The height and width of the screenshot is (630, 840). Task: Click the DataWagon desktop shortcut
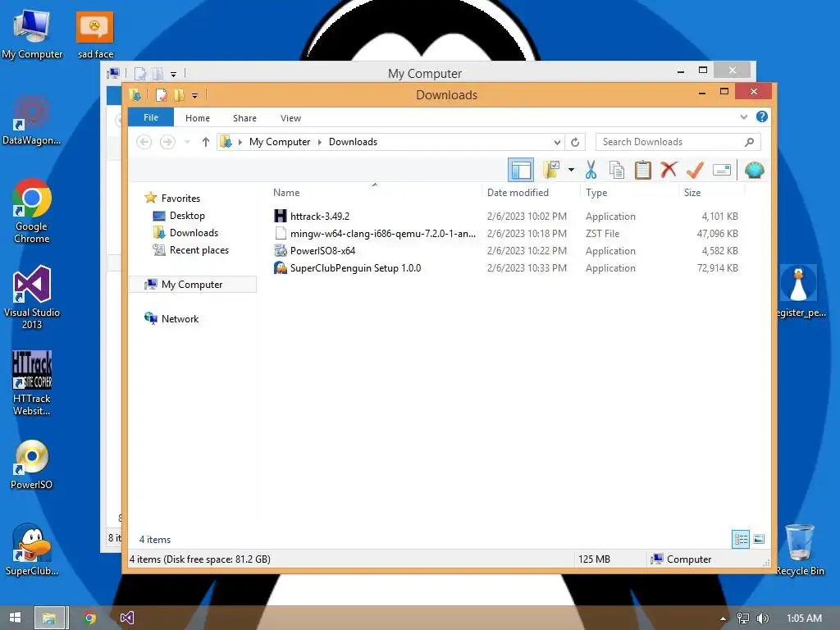click(32, 120)
